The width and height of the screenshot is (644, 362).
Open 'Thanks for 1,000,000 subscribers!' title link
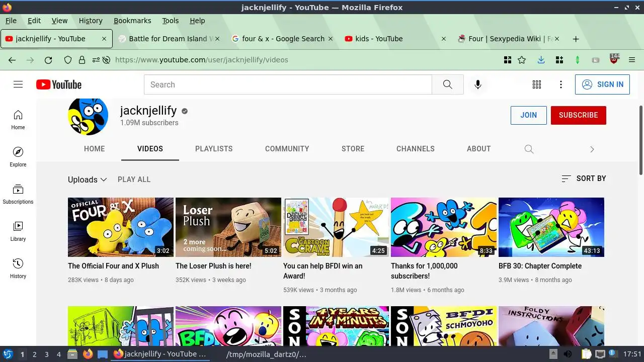pyautogui.click(x=424, y=271)
